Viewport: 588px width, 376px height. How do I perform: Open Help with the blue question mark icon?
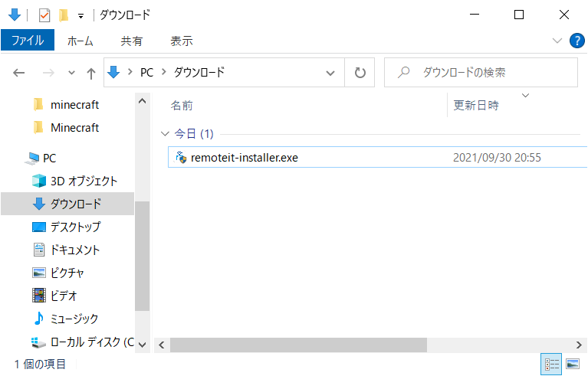point(577,41)
